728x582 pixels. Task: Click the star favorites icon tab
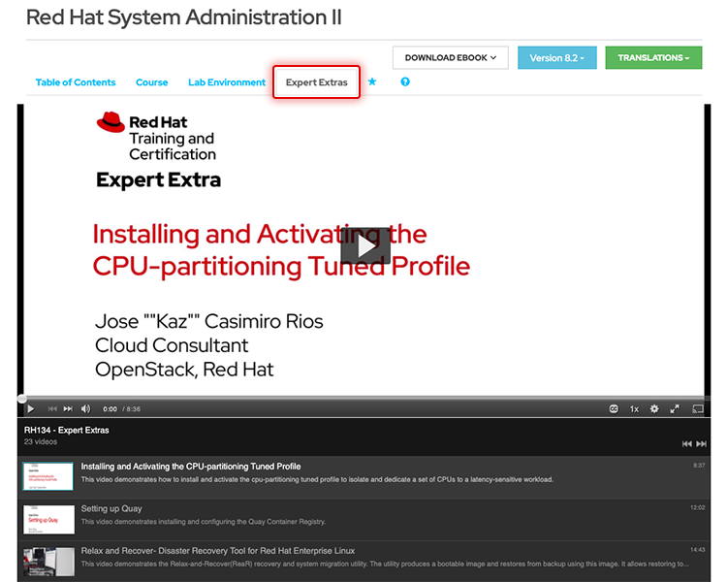[x=372, y=82]
